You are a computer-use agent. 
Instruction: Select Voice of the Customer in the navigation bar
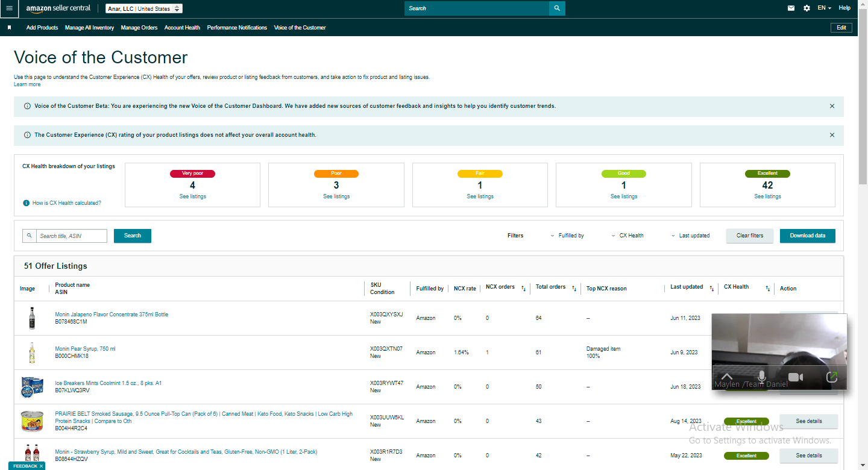point(300,28)
